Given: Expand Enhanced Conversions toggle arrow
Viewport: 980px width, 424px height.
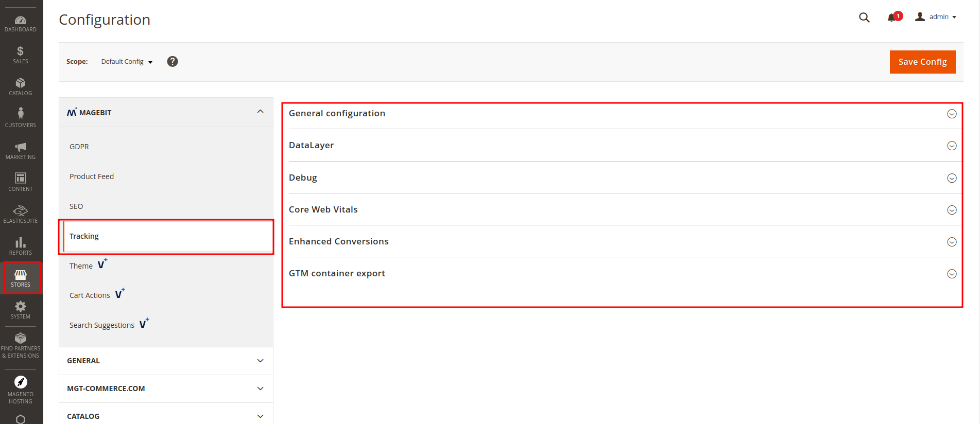Looking at the screenshot, I should (x=952, y=242).
